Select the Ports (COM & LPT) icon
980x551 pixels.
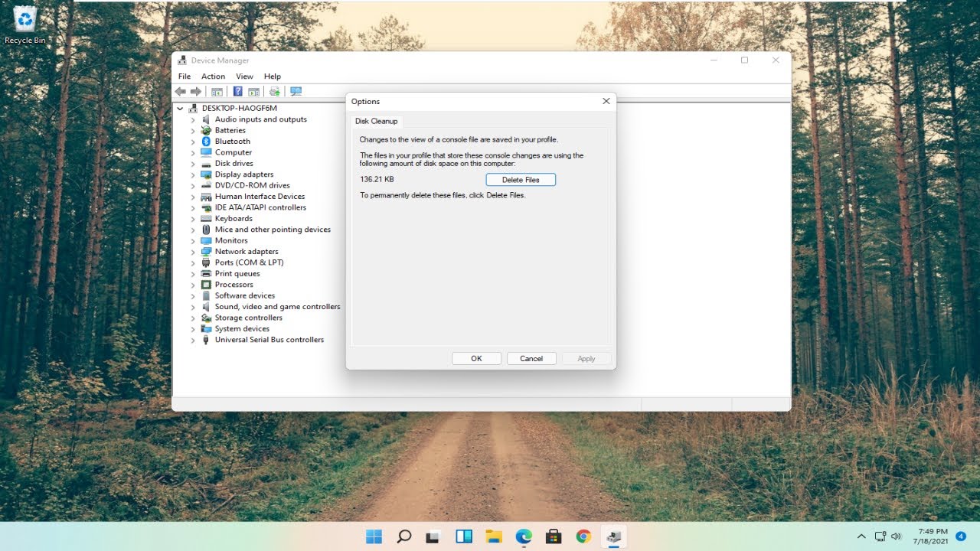click(206, 262)
